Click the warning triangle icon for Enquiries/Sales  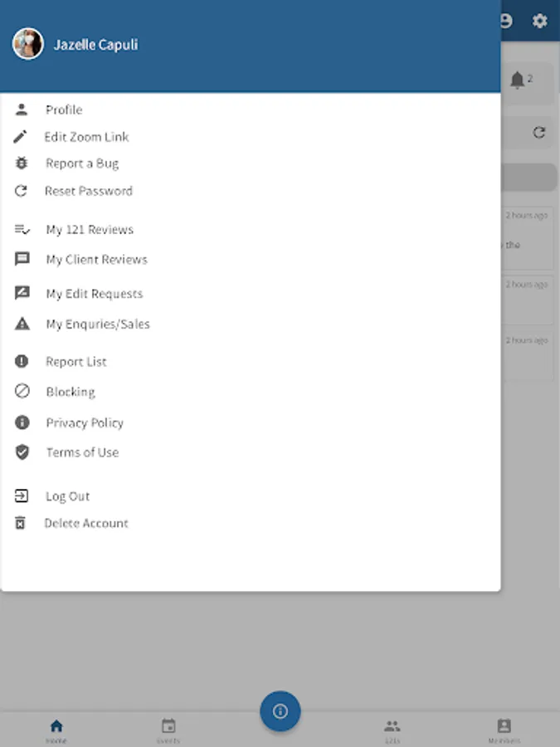point(22,324)
